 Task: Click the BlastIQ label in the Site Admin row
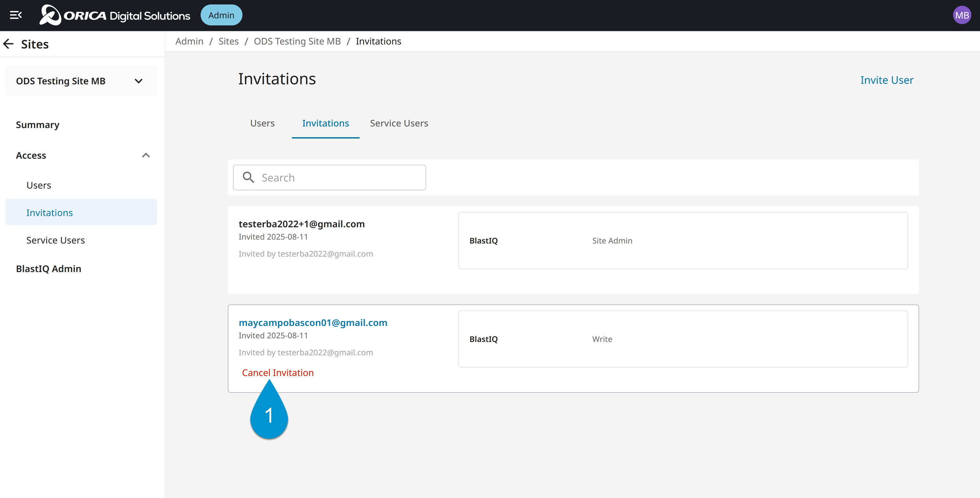click(x=483, y=241)
